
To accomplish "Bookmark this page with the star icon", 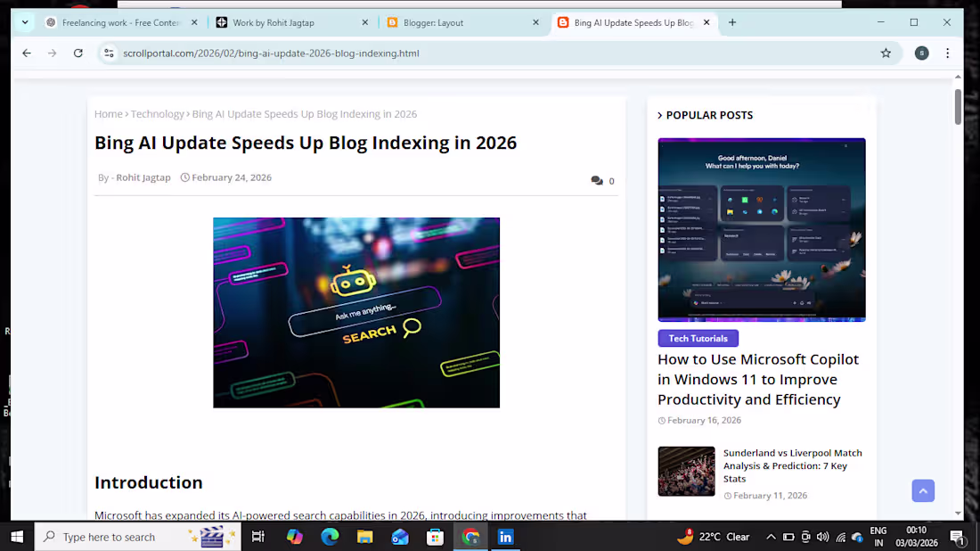I will [886, 53].
